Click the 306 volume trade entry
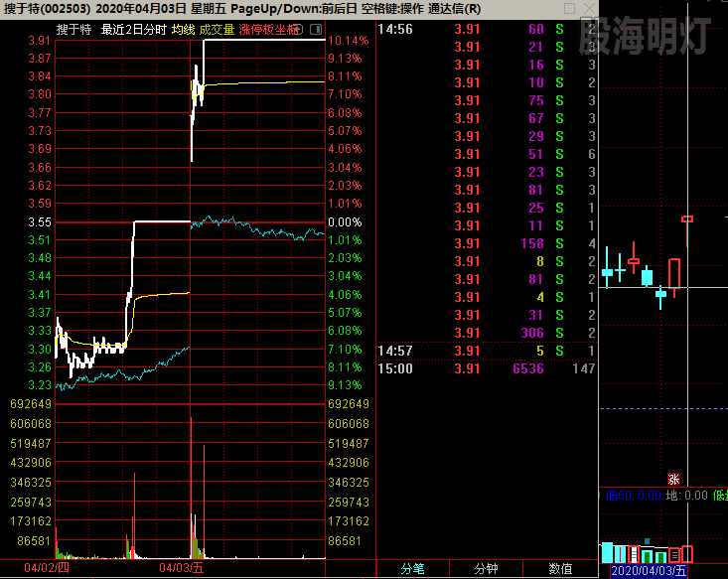This screenshot has width=728, height=579. (x=532, y=333)
